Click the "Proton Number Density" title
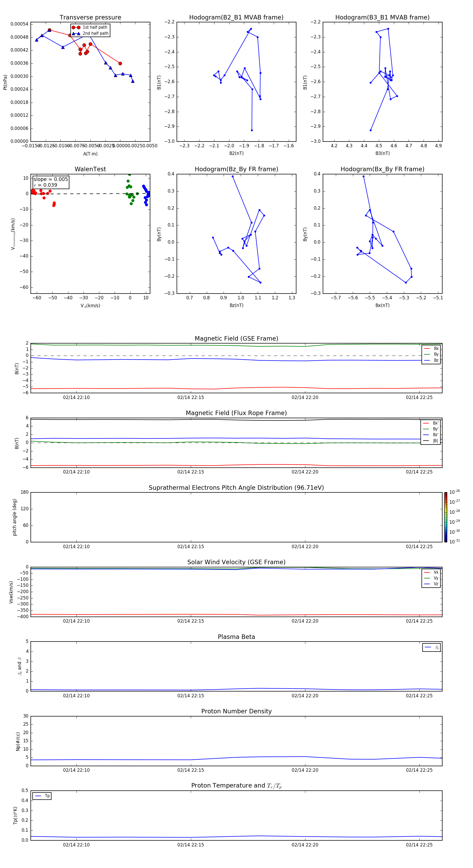The width and height of the screenshot is (473, 868). (236, 711)
